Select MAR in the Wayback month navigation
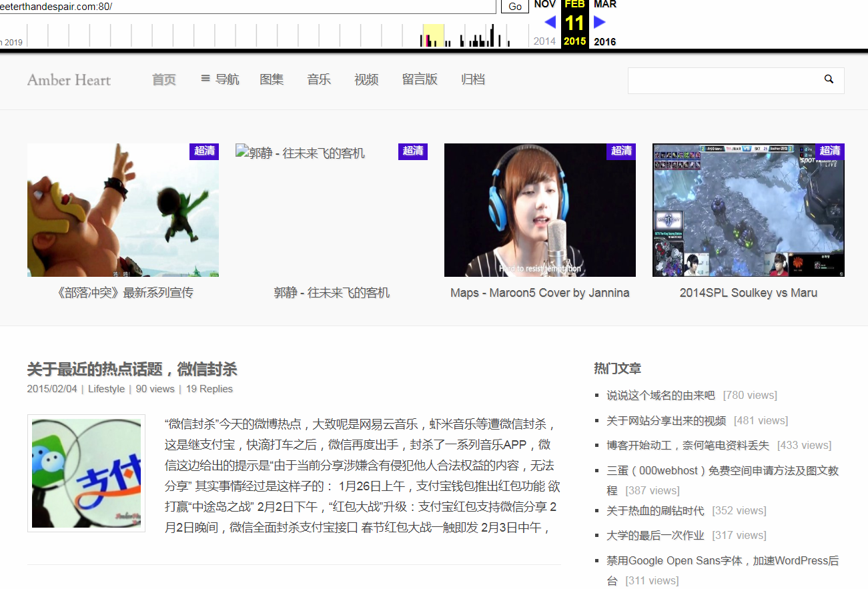The height and width of the screenshot is (589, 868). click(605, 4)
